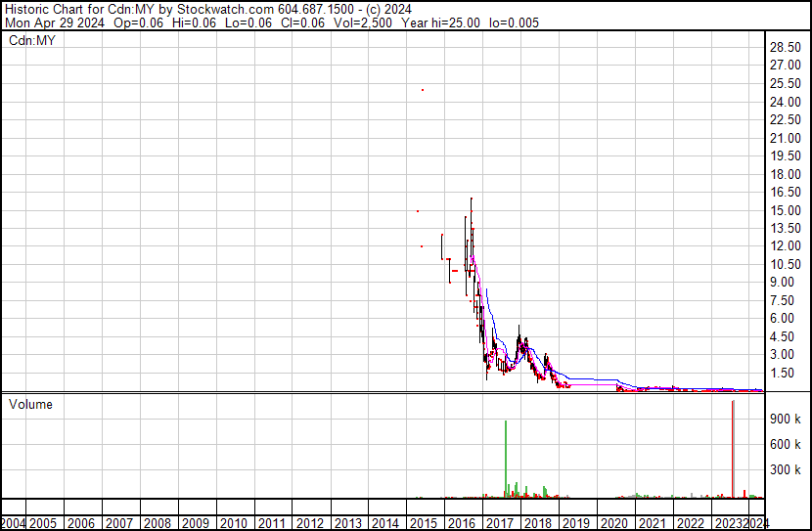812x531 pixels.
Task: Click the 'Lo=0.06' low value
Action: (x=249, y=22)
